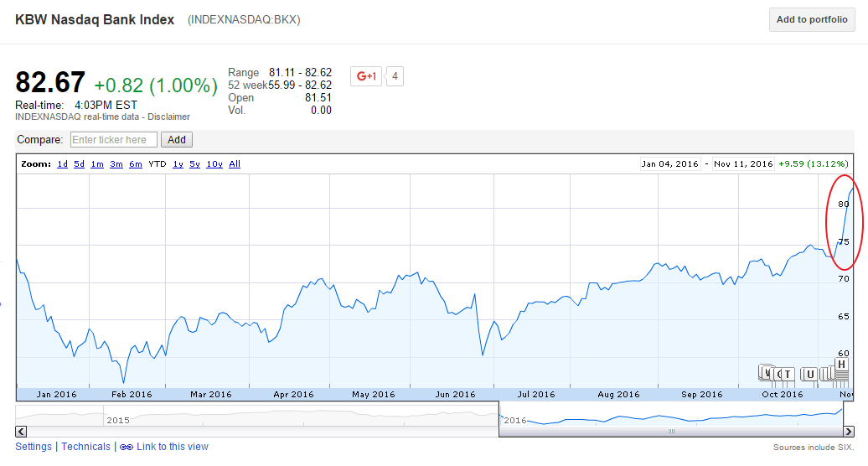Select the YTD zoom option
This screenshot has height=466, width=868.
[158, 163]
